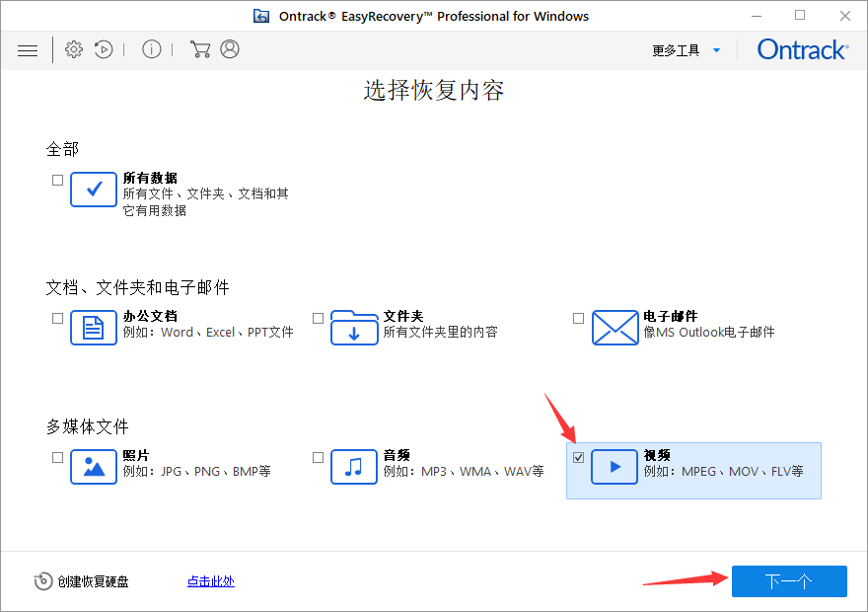Expand the 更多工具 dropdown arrow

pos(716,50)
